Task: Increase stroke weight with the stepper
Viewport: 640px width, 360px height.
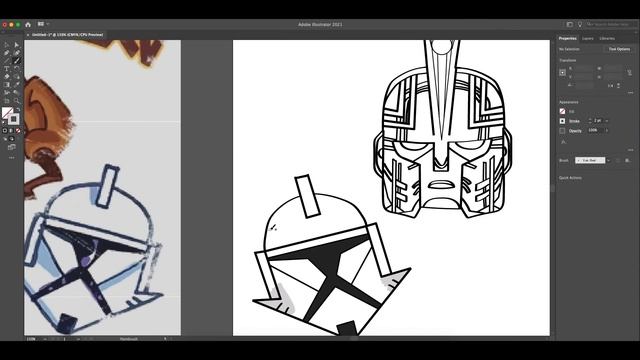Action: point(590,119)
